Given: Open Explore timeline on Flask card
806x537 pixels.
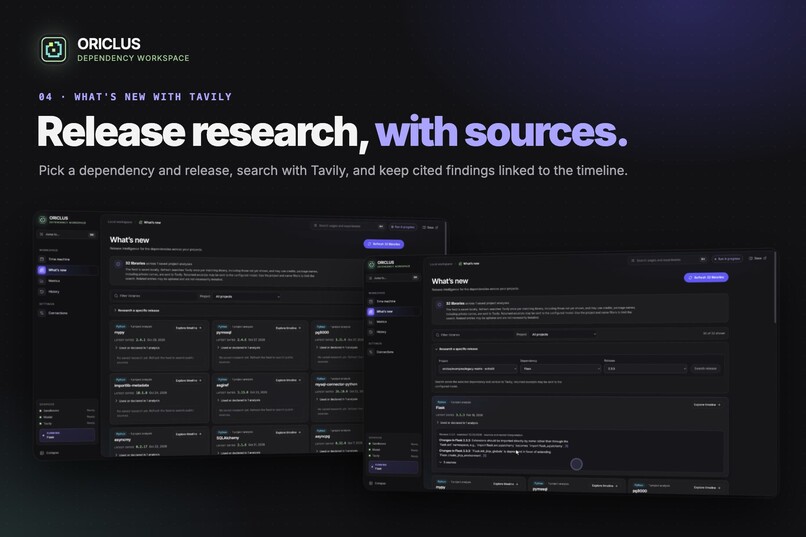Looking at the screenshot, I should (x=707, y=404).
